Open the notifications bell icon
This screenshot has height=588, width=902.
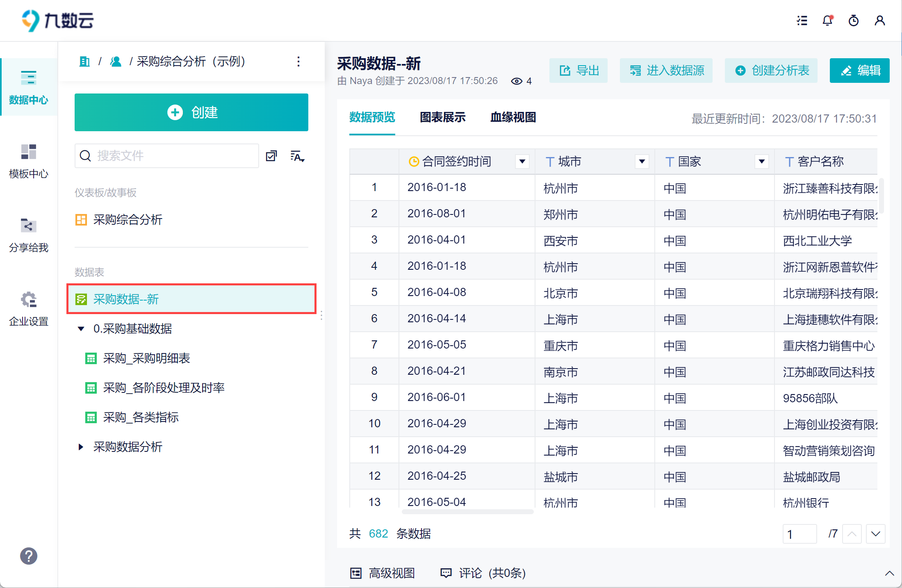tap(827, 21)
